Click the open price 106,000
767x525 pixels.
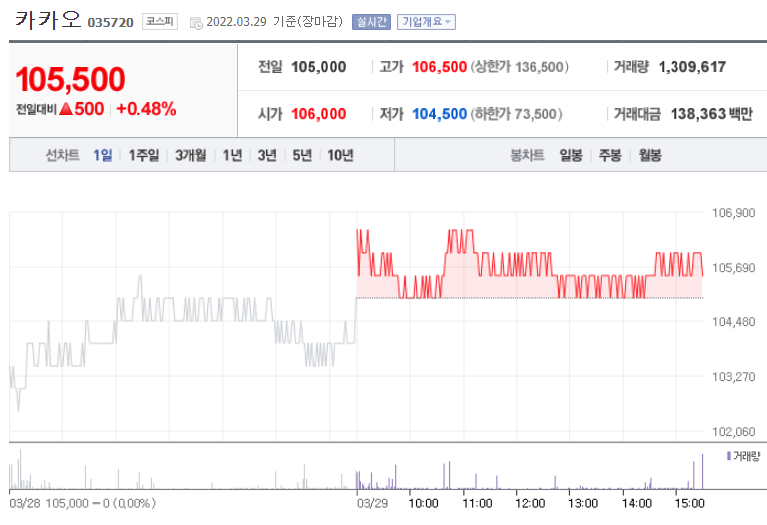coord(318,114)
